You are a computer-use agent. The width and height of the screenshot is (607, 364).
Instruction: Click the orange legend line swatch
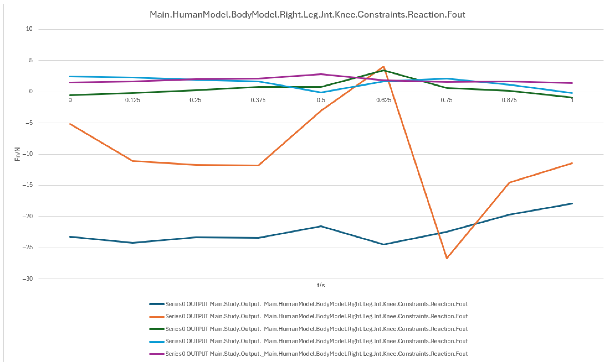point(157,316)
